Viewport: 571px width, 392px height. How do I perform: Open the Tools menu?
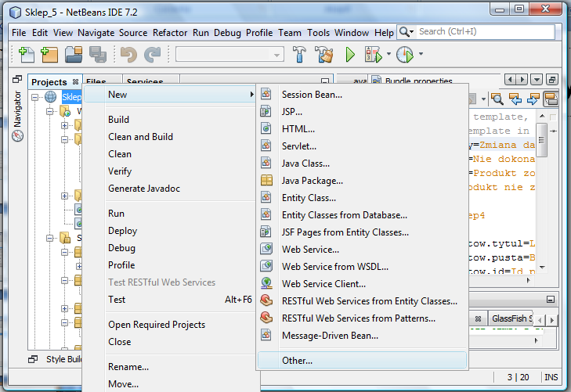[318, 33]
